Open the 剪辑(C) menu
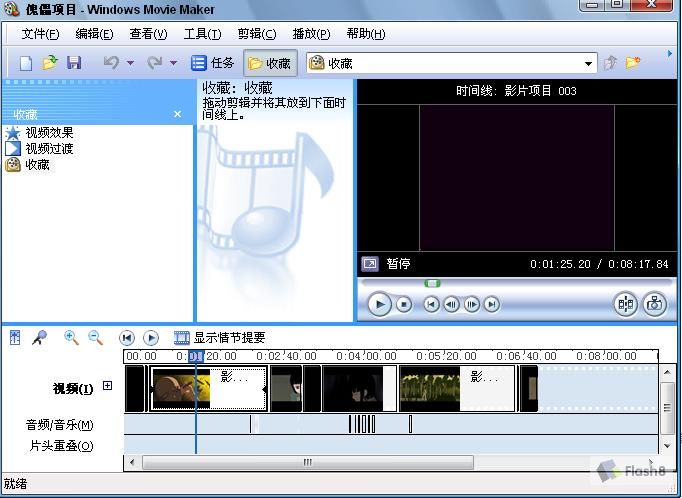 tap(257, 34)
